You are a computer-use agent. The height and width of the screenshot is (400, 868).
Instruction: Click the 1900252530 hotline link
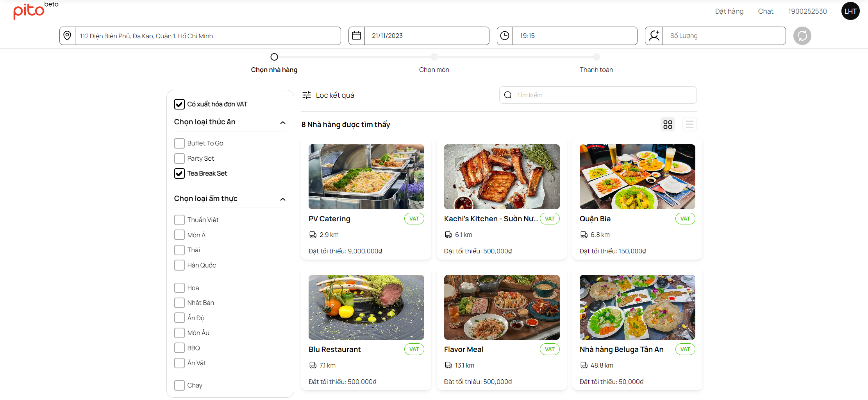807,11
